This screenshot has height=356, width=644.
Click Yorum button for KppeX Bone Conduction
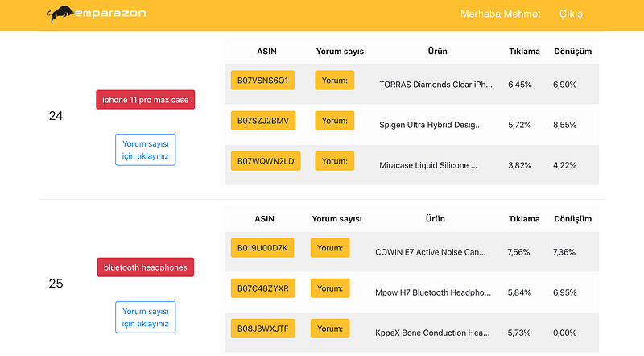pyautogui.click(x=330, y=329)
